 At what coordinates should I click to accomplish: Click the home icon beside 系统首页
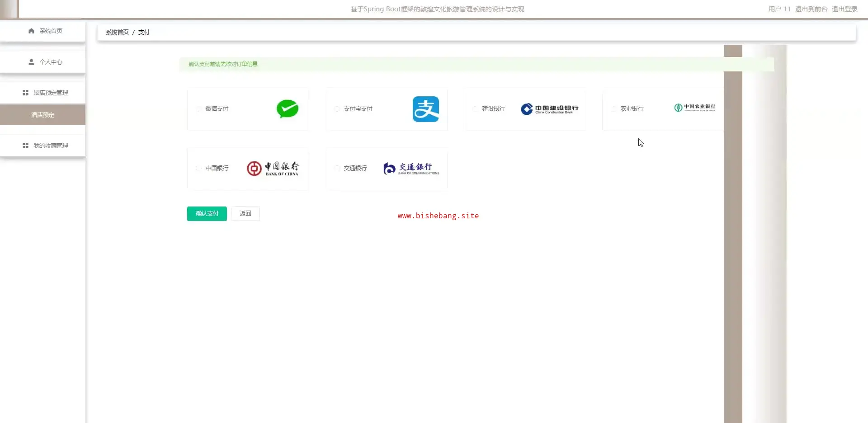coord(31,31)
